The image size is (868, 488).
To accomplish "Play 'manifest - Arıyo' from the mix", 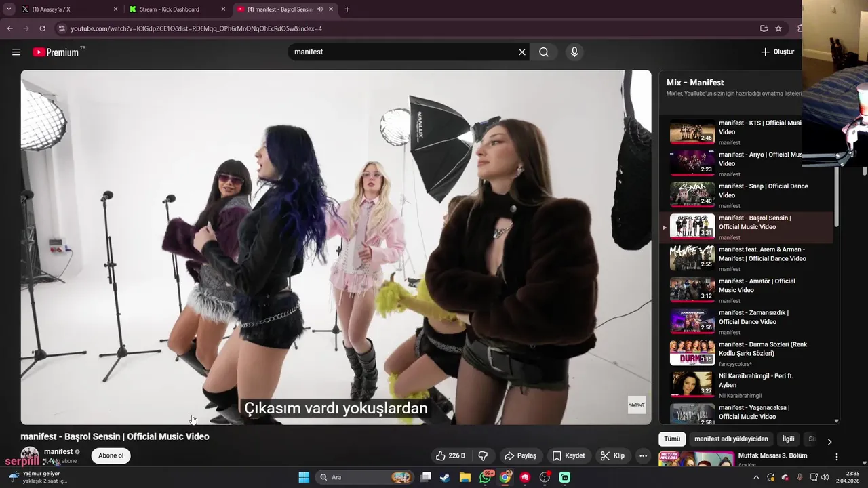I will point(746,163).
